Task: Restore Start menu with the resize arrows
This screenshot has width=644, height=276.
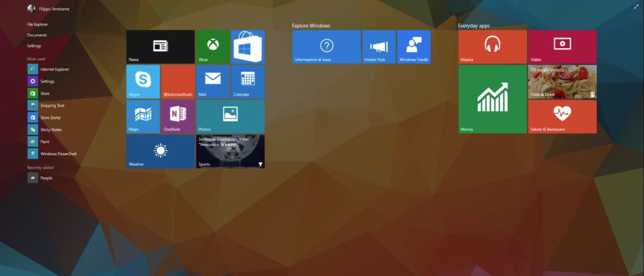Action: (636, 7)
